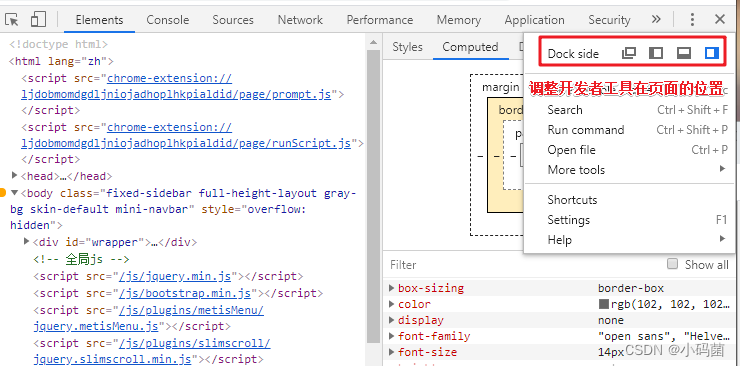Open the jquery.slimscroll.min.js script link
The height and width of the screenshot is (366, 740).
coord(152,351)
